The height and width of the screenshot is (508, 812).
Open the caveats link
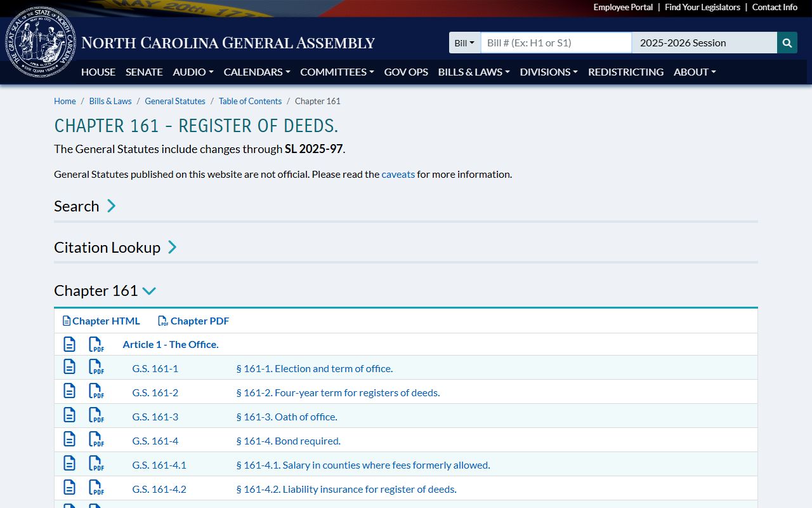coord(398,174)
